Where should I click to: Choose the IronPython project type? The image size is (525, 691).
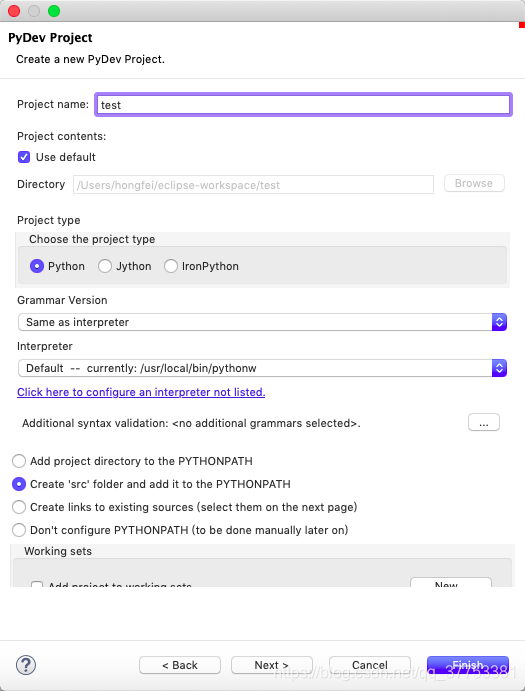click(171, 266)
